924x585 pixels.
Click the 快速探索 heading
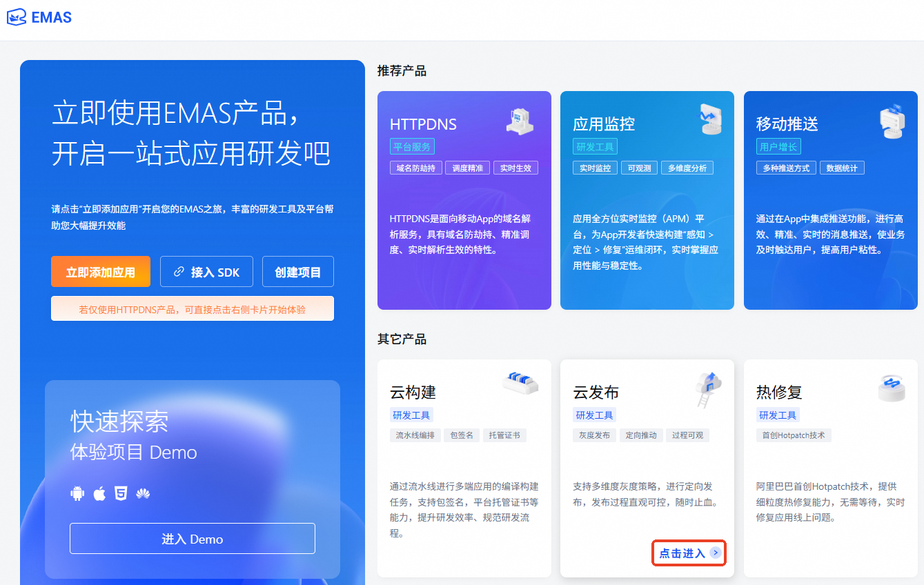(119, 422)
